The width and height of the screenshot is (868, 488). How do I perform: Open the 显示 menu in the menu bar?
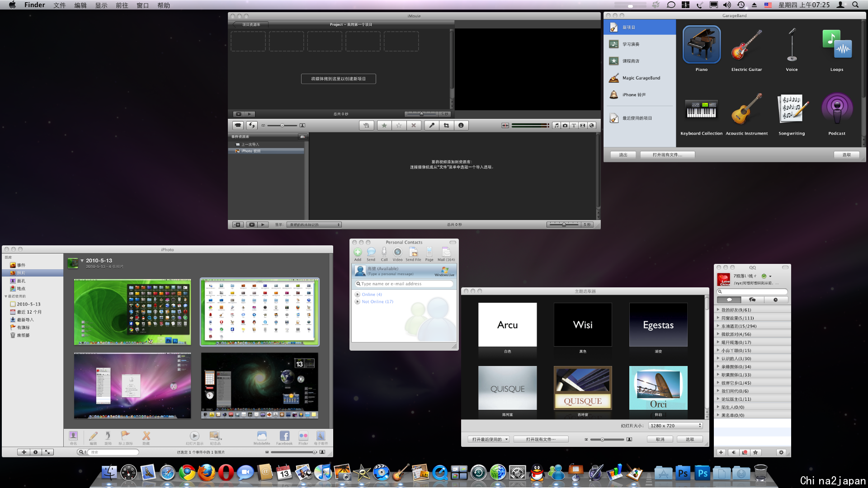click(101, 5)
